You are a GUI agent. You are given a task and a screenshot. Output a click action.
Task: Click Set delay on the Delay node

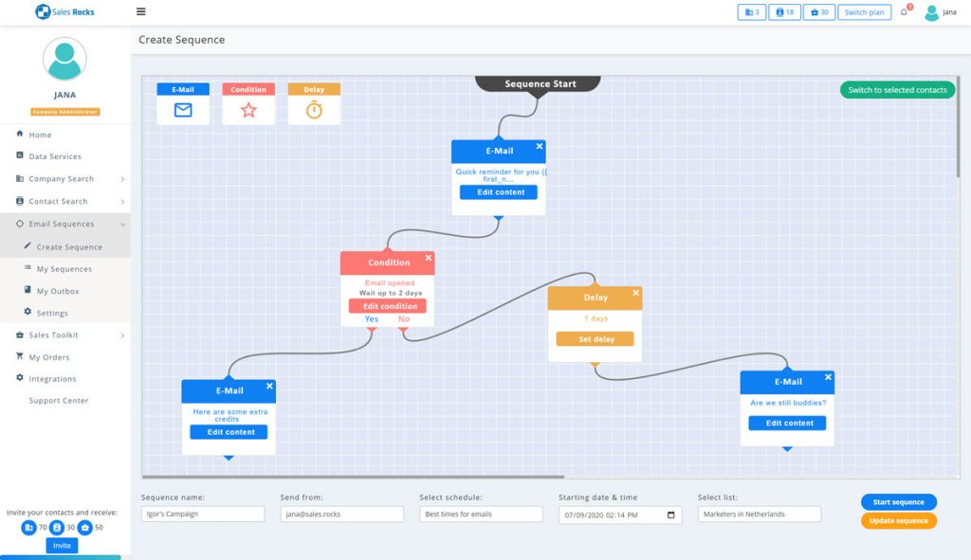pyautogui.click(x=595, y=339)
